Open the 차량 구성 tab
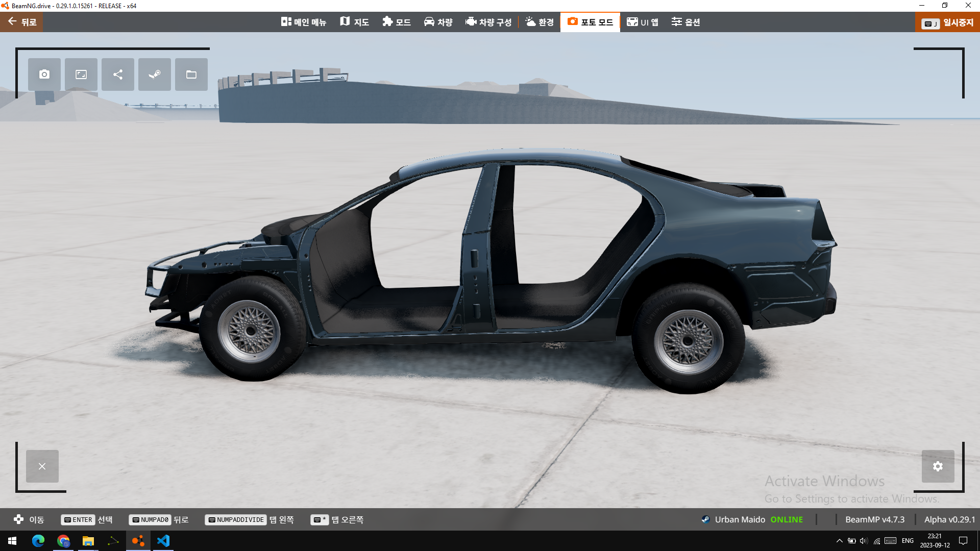Viewport: 980px width, 551px height. click(x=488, y=22)
